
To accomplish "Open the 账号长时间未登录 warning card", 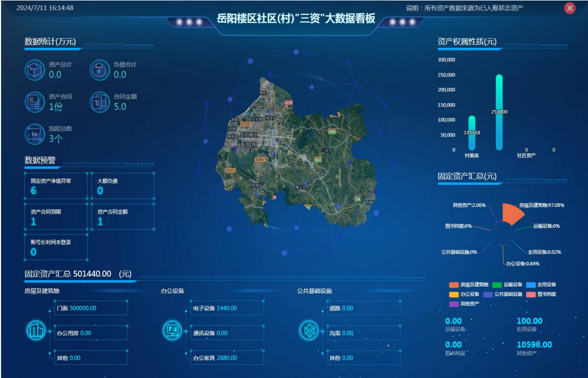I will point(56,247).
